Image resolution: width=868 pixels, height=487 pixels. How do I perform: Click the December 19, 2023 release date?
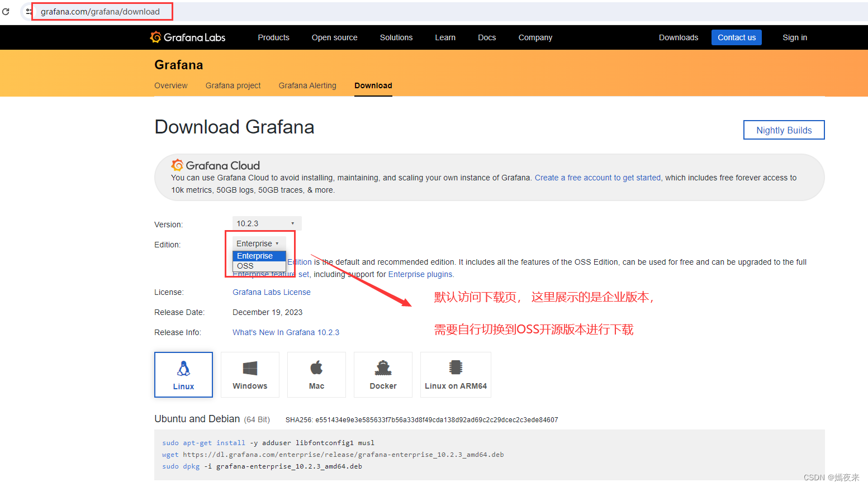coord(267,312)
